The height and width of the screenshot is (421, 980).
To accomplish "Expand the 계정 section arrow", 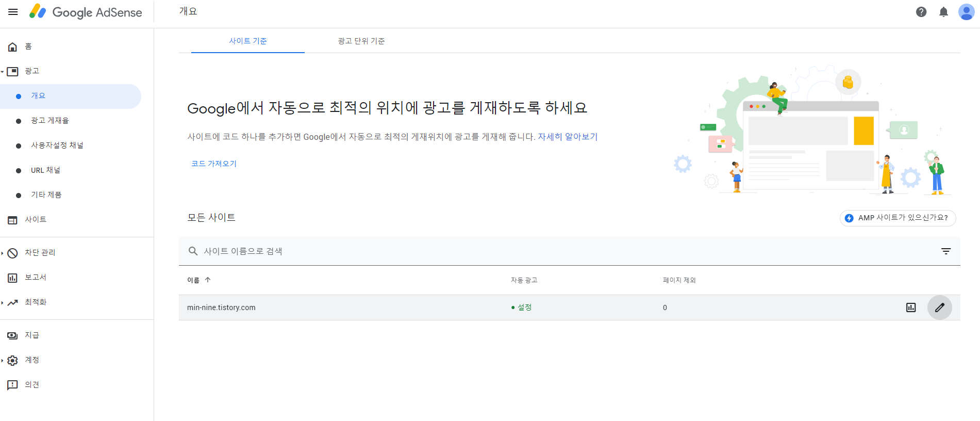I will tap(3, 361).
